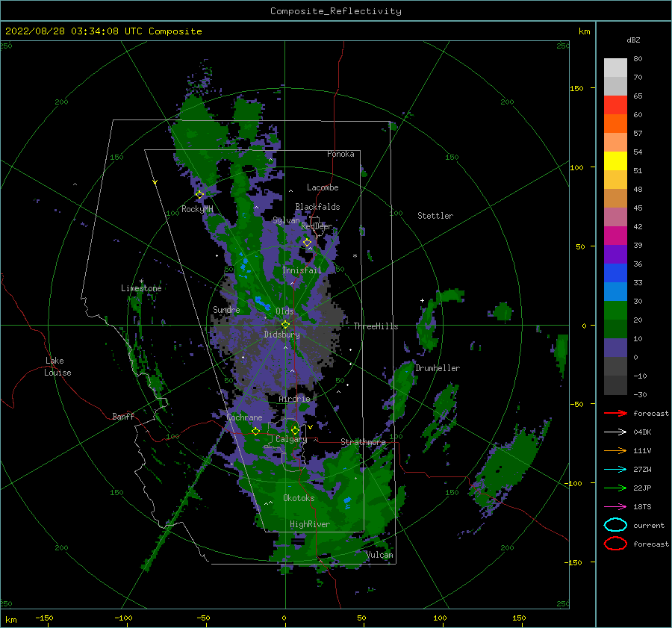The height and width of the screenshot is (628, 672).
Task: Click the yellow radar-center diamond between Olds and Didsbury
Action: click(285, 325)
